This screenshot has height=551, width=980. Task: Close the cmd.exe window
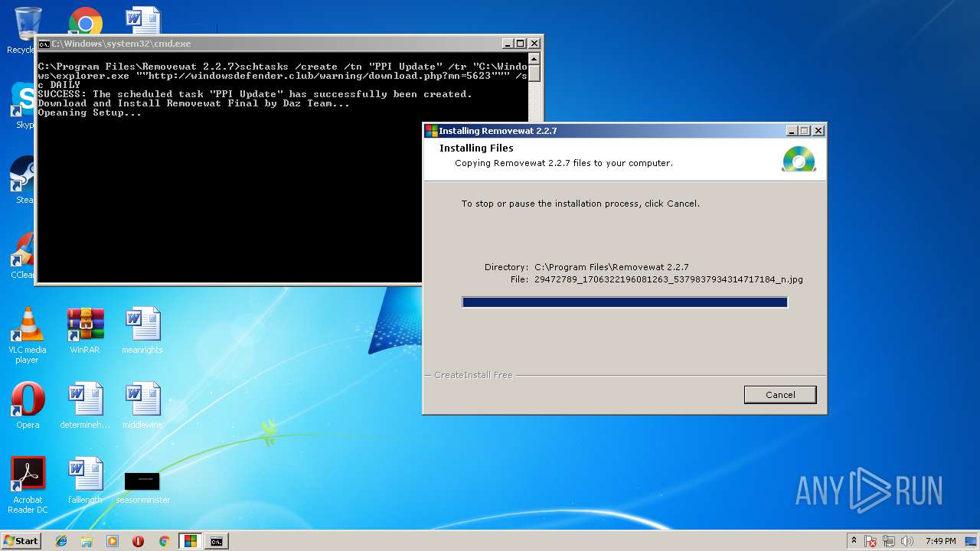pyautogui.click(x=534, y=44)
